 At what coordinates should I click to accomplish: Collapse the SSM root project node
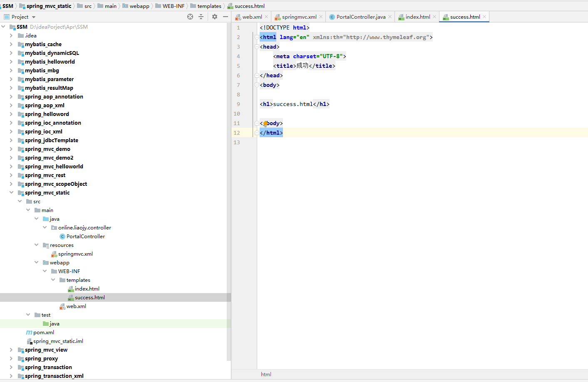pyautogui.click(x=3, y=27)
